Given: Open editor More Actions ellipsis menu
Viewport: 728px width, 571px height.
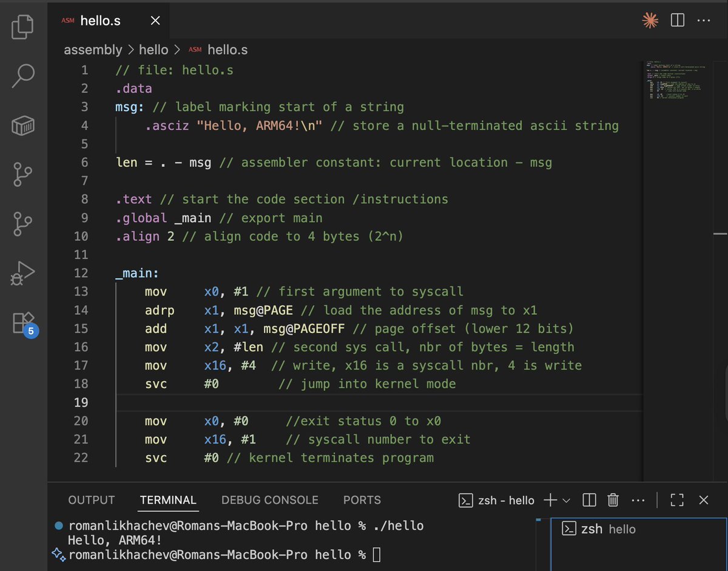Looking at the screenshot, I should click(703, 21).
